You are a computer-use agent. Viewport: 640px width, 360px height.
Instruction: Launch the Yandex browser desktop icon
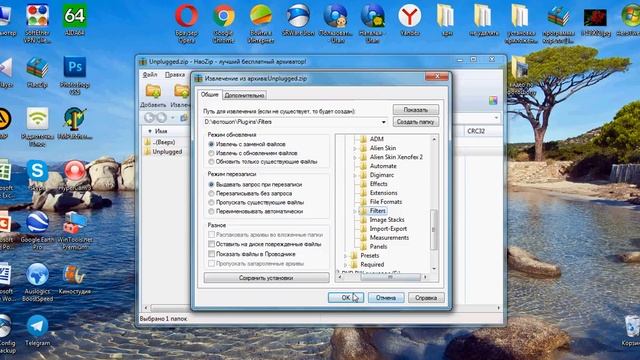click(x=409, y=16)
